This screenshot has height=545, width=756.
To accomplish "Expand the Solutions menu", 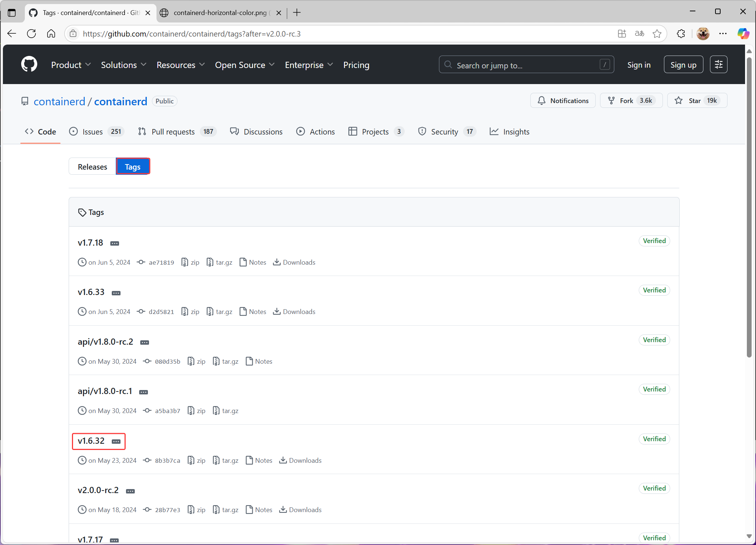I will tap(123, 65).
